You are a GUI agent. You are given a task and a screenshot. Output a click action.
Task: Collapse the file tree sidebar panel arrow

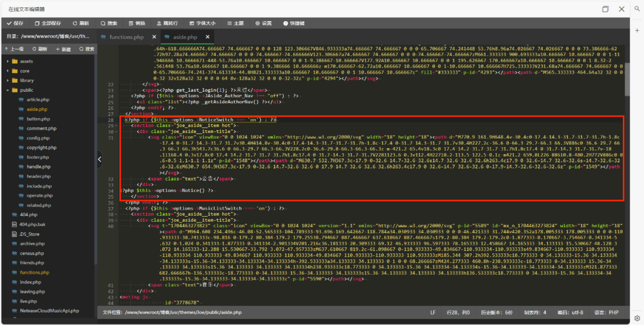click(x=99, y=159)
